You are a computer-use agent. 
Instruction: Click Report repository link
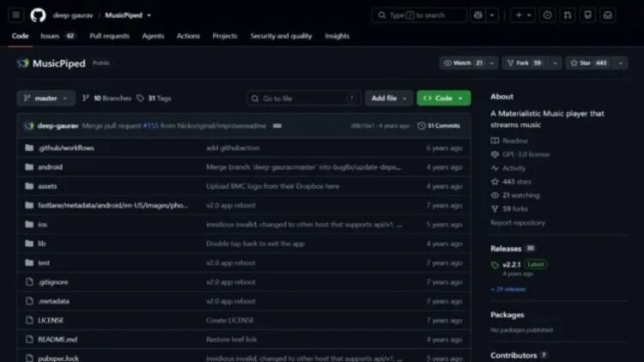[518, 223]
